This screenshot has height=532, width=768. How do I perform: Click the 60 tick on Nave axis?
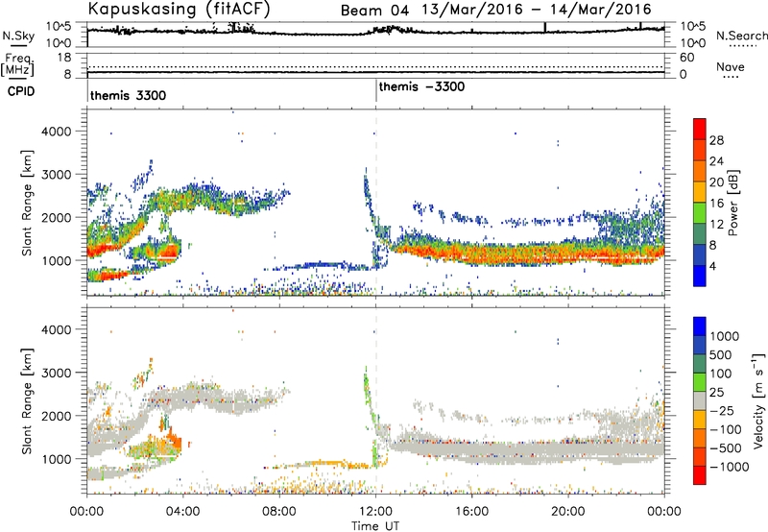coord(687,58)
